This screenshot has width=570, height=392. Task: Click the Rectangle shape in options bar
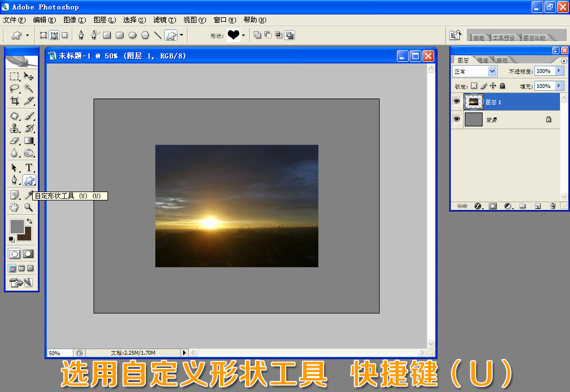coord(107,35)
